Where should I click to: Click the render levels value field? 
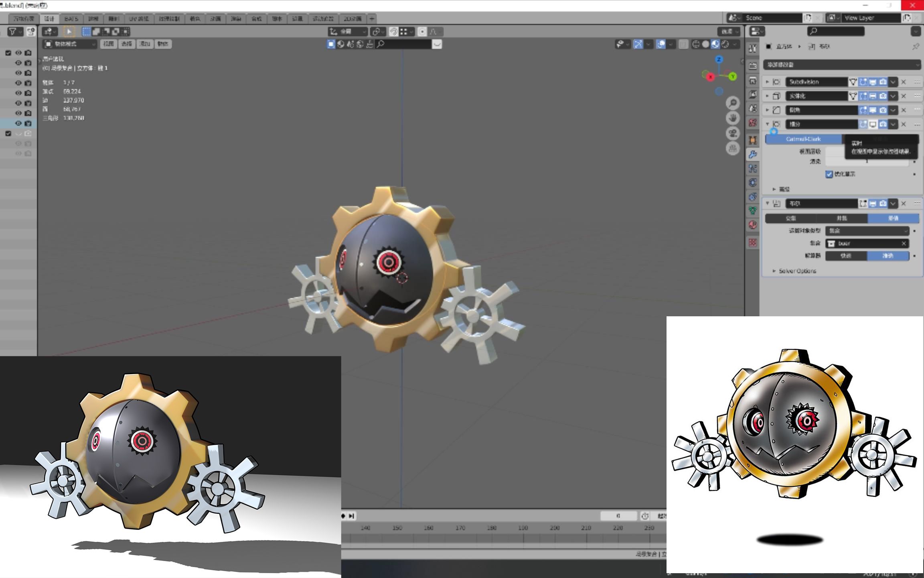(x=867, y=161)
